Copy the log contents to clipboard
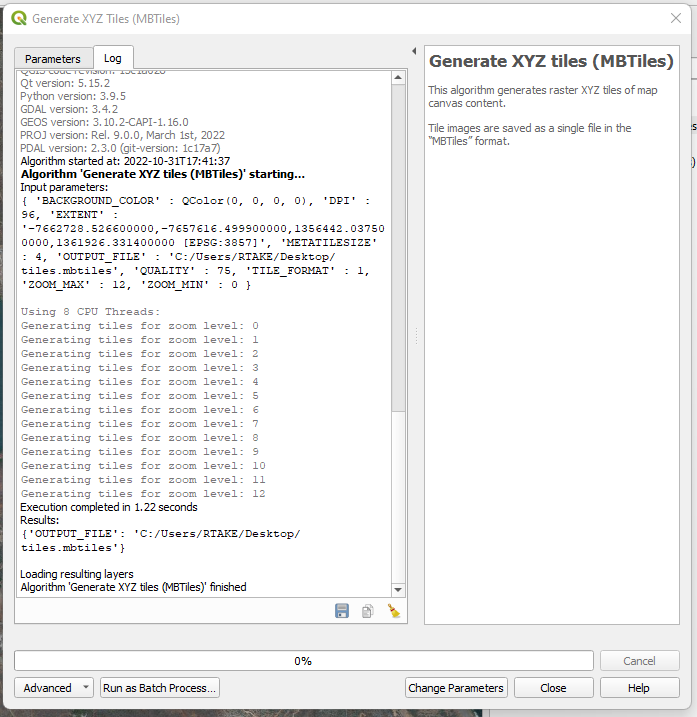Image resolution: width=697 pixels, height=717 pixels. [368, 611]
